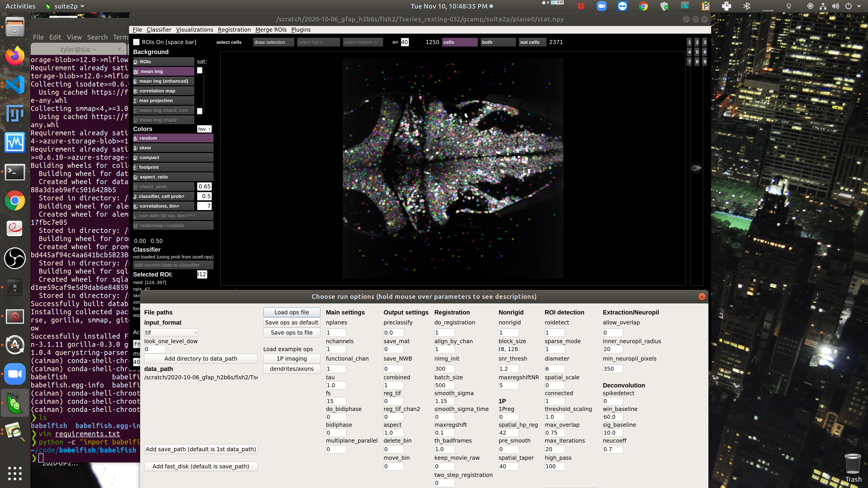Screen dimensions: 868x488
Task: Click Add directory to data_path
Action: 201,358
